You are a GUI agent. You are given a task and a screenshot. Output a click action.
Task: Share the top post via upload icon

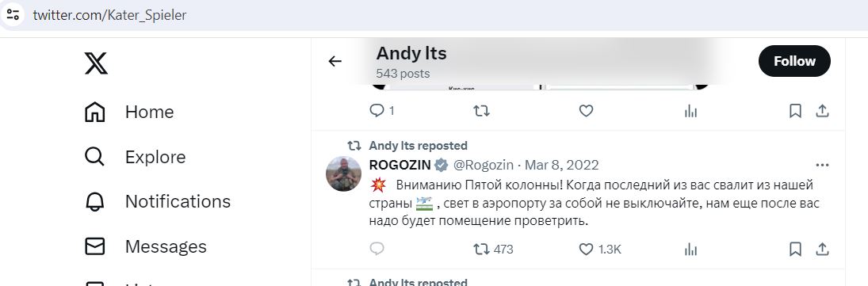click(823, 111)
